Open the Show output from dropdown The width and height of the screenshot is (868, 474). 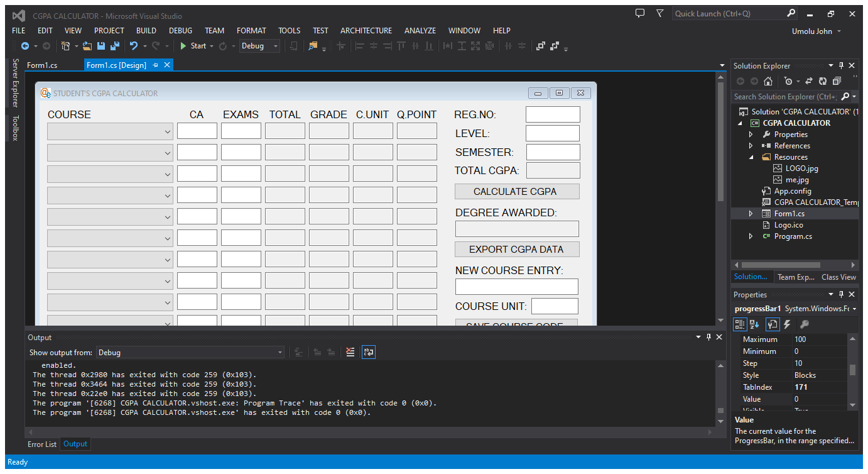point(190,353)
